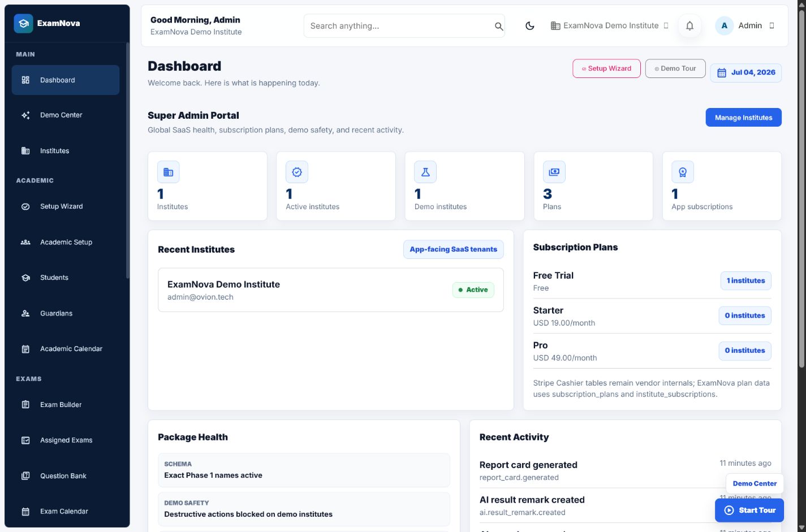806x532 pixels.
Task: Click the Guardians icon in sidebar
Action: click(25, 313)
